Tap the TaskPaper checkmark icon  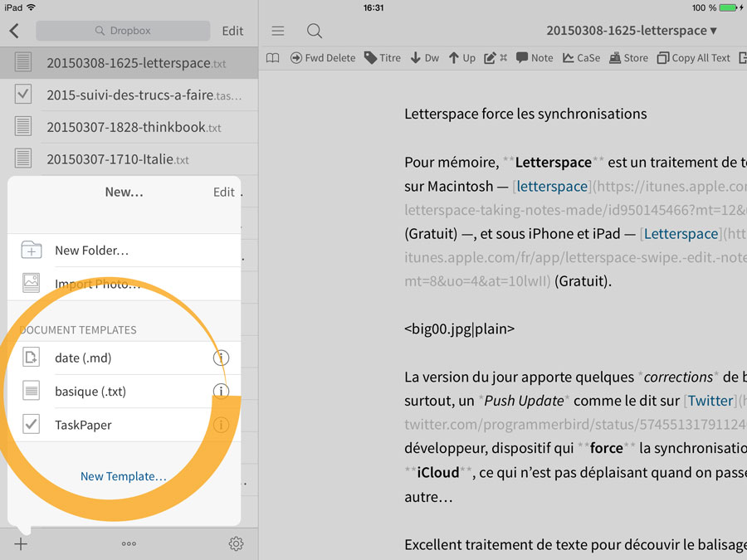coord(32,424)
